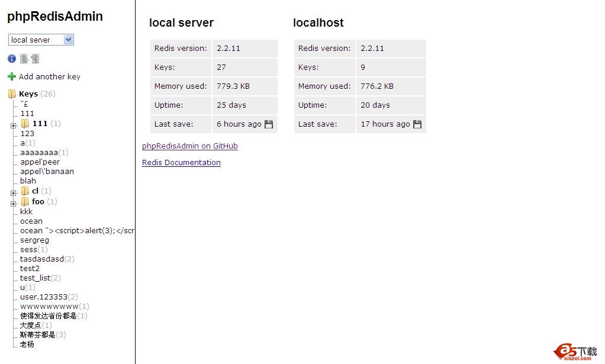Viewport: 605px width, 364px height.
Task: Open the key kkk
Action: tap(26, 211)
